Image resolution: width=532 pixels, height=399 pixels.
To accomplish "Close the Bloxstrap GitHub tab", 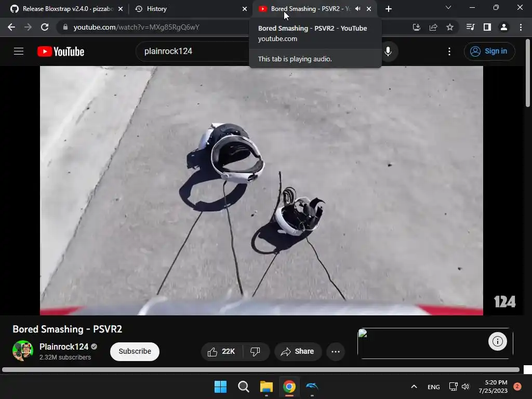I will 121,9.
